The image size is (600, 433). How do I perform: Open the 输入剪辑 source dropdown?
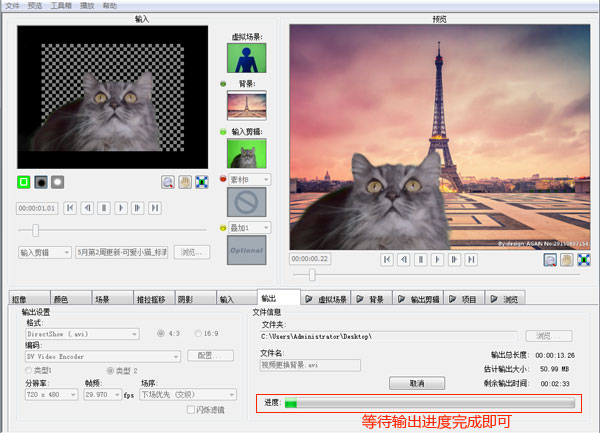pos(45,252)
